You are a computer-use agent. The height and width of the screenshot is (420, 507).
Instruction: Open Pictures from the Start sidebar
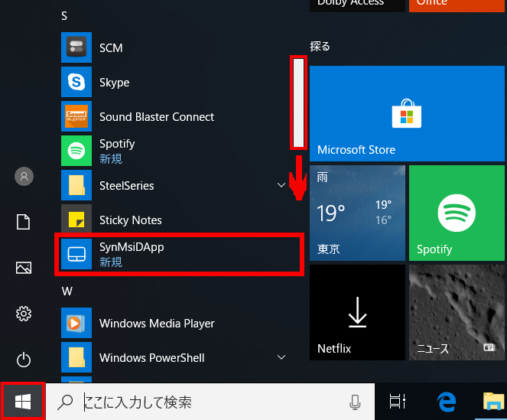click(24, 268)
